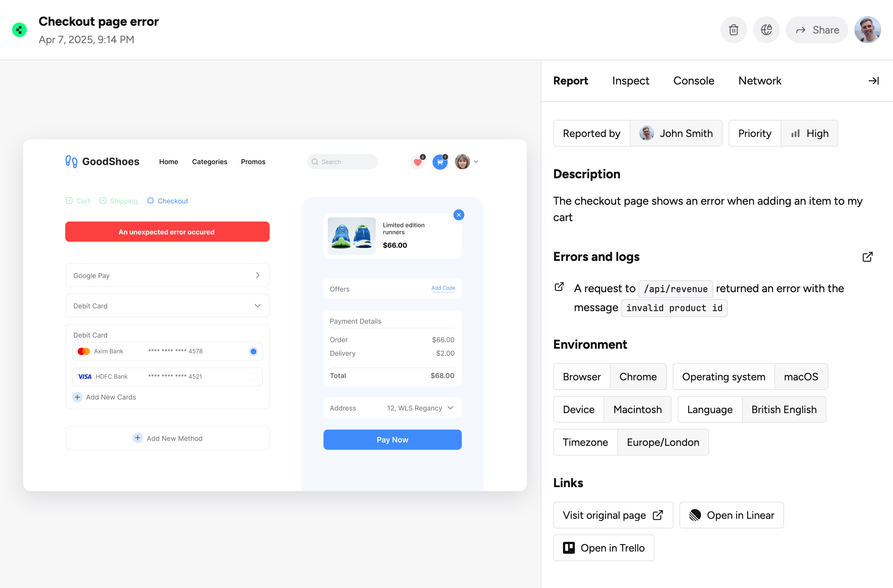Click plus icon beside Add New Cards
Screen dimensions: 893x588
[77, 397]
